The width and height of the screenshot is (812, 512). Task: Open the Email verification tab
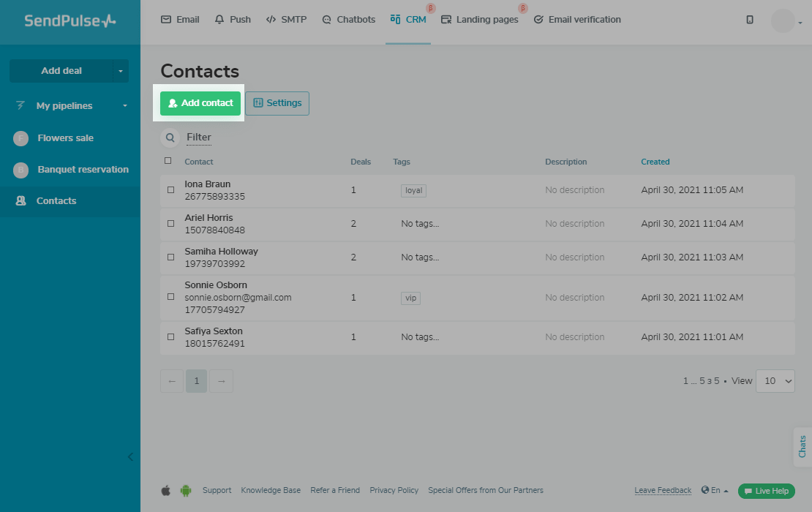[x=577, y=20]
